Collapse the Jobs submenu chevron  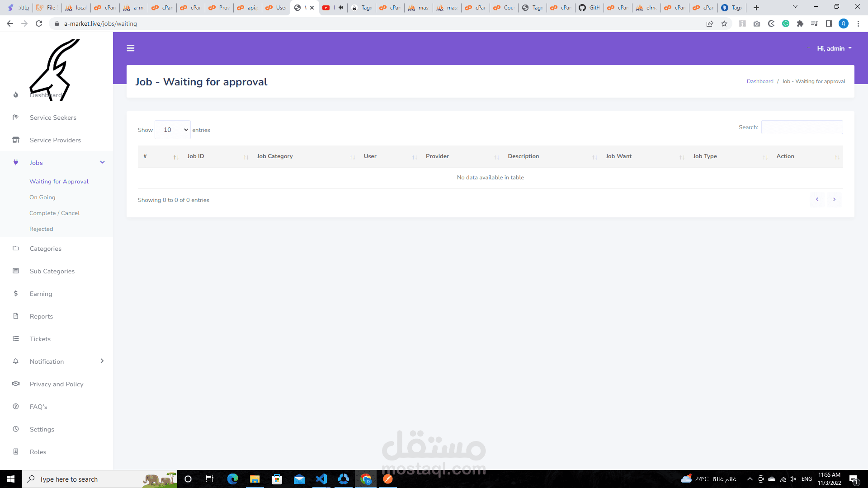[x=103, y=162]
